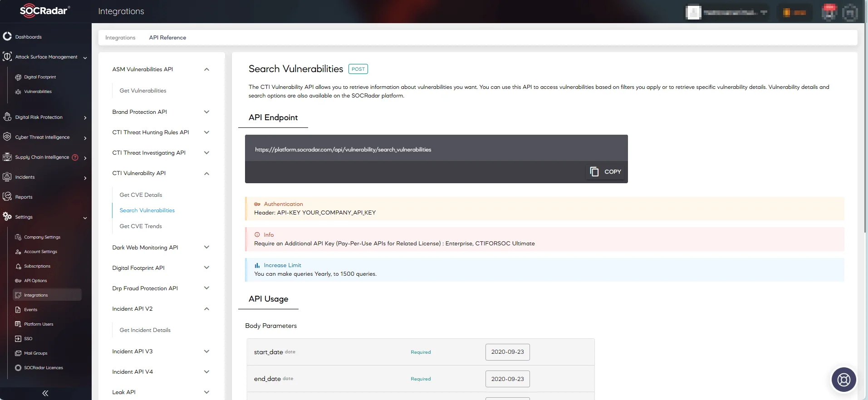Open the Dashboards icon in sidebar
The image size is (868, 400).
click(7, 36)
